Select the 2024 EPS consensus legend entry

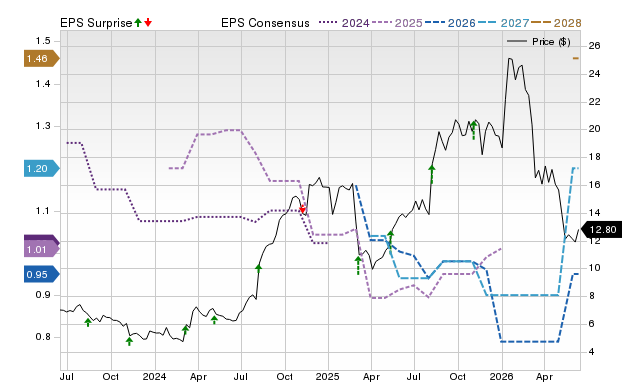[344, 23]
